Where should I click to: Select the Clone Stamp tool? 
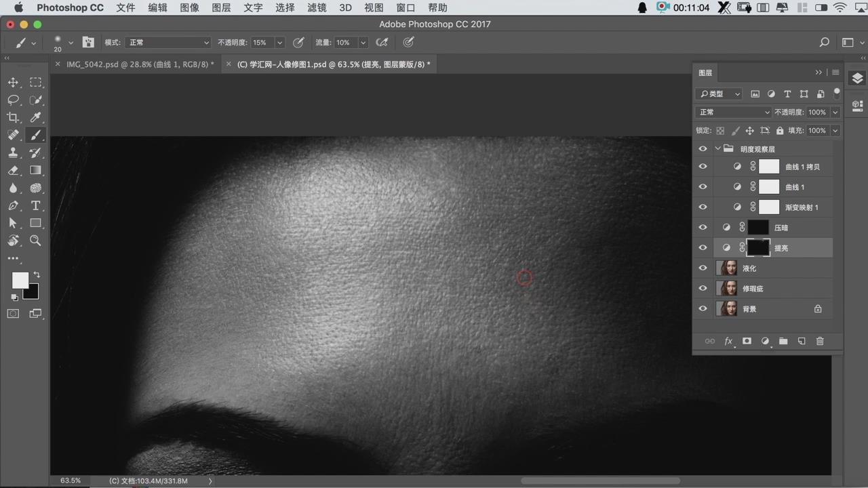[x=13, y=152]
